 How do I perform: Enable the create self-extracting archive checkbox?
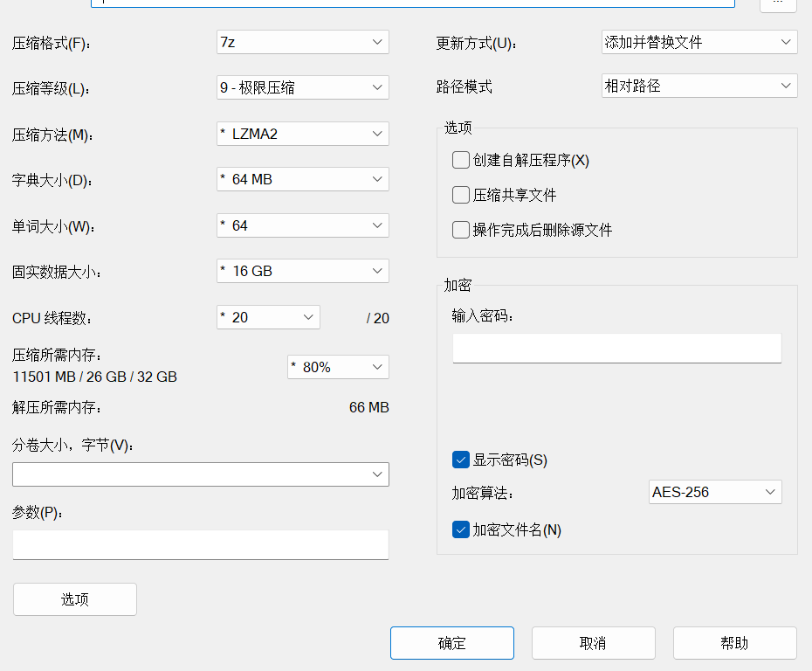coord(460,159)
